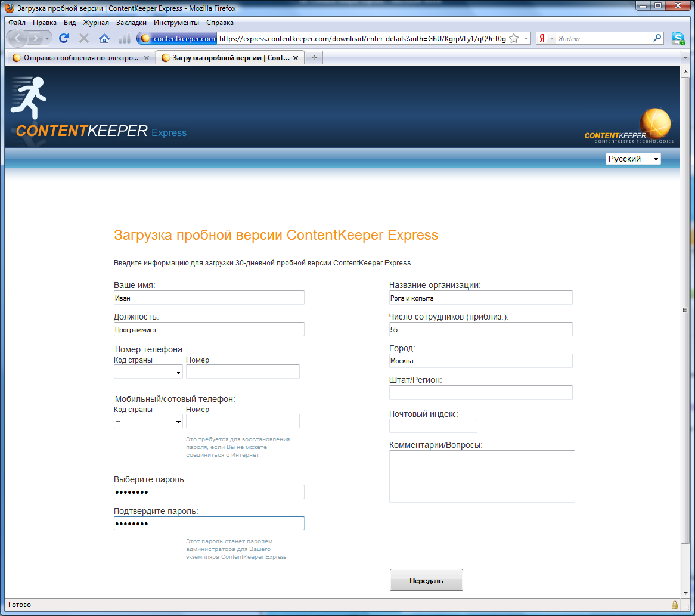695x616 pixels.
Task: Open the Инструменты menu
Action: point(176,23)
